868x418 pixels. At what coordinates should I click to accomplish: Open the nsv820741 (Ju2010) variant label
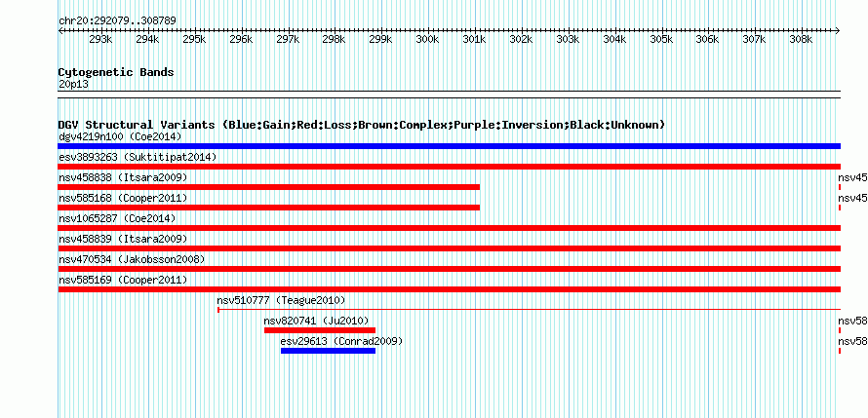pyautogui.click(x=316, y=321)
